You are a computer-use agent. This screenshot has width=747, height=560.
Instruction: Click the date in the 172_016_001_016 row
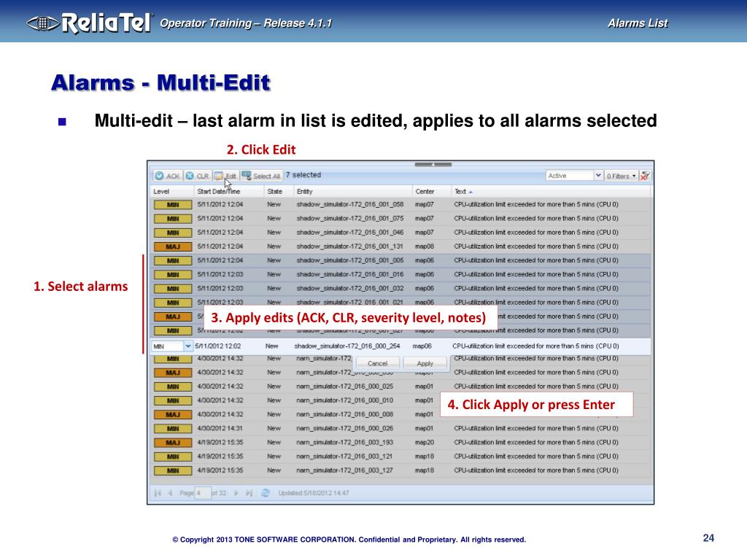click(x=220, y=274)
